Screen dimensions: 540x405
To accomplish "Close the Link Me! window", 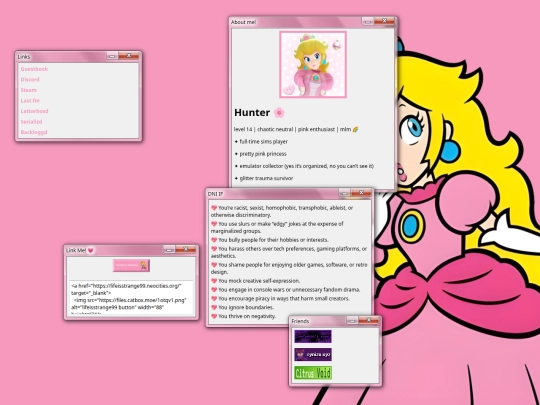I will pyautogui.click(x=185, y=249).
